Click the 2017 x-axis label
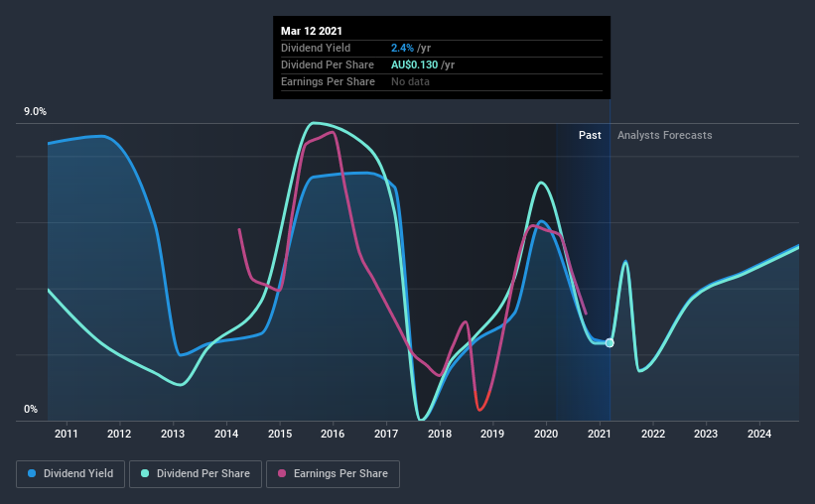Viewport: 815px width, 504px height. 386,434
